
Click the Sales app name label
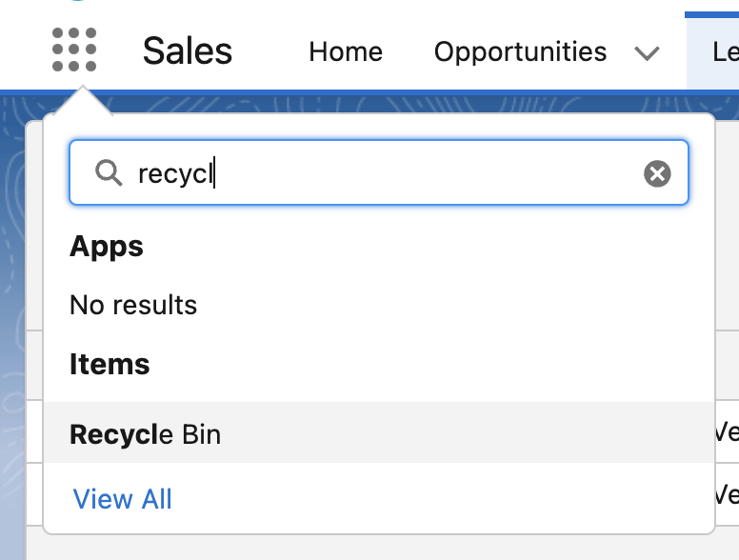click(187, 50)
